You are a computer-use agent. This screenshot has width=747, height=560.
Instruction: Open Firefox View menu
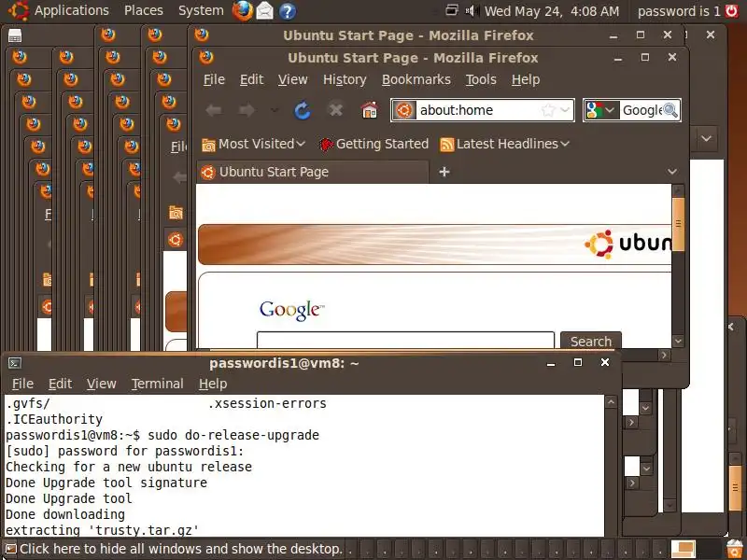point(292,79)
